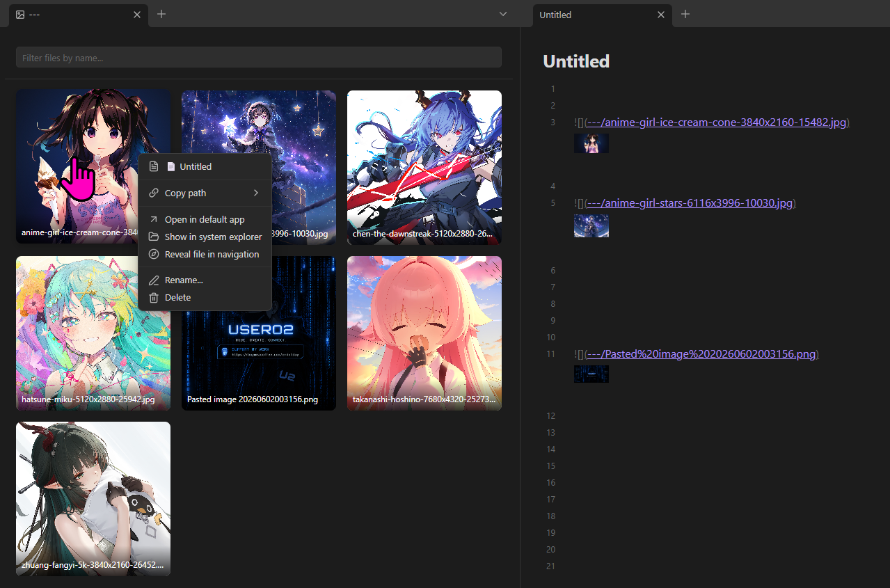This screenshot has width=890, height=588.
Task: Click the embedded starry girl preview in the note
Action: [591, 225]
